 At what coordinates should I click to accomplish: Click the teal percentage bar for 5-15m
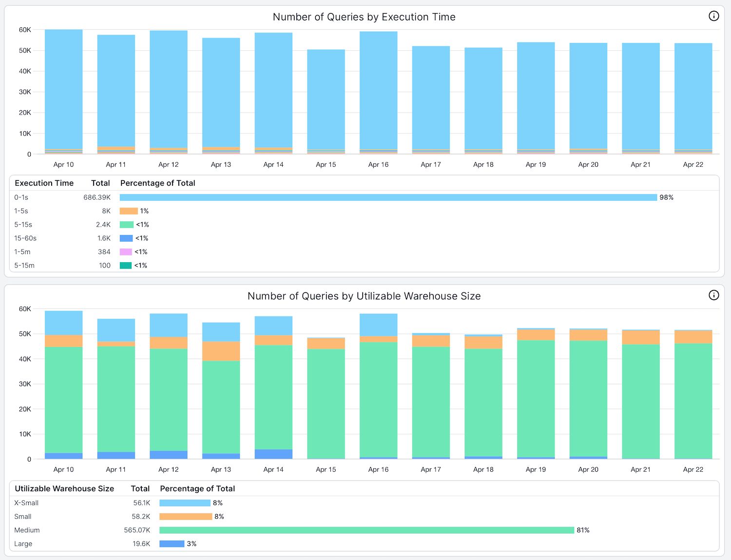click(x=126, y=266)
